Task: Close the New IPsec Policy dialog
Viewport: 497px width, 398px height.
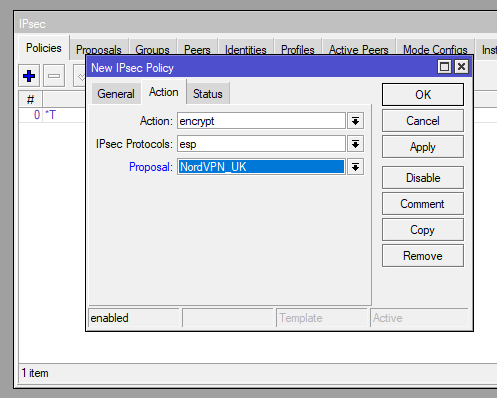Action: pyautogui.click(x=461, y=67)
